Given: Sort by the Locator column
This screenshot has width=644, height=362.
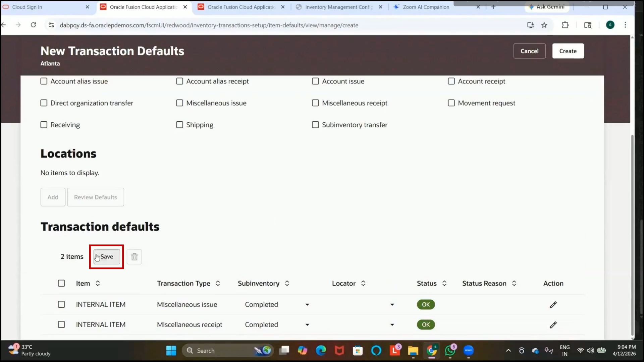Looking at the screenshot, I should [363, 284].
